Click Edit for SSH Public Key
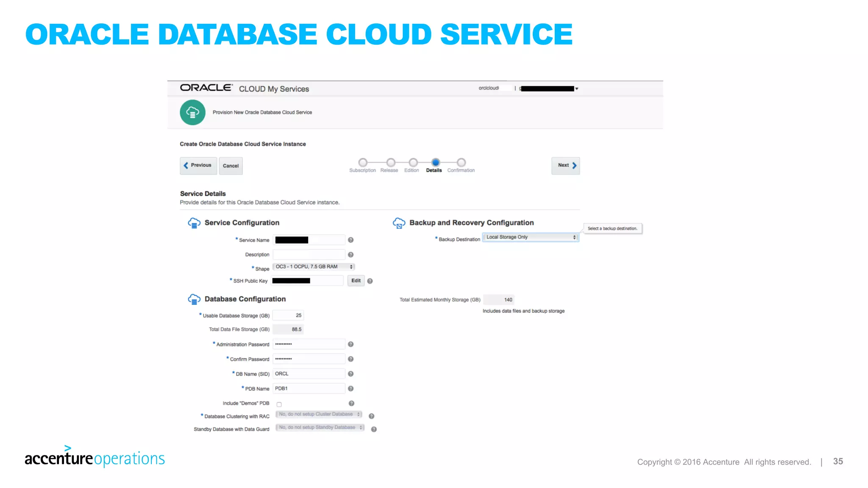Image resolution: width=868 pixels, height=488 pixels. coord(356,280)
